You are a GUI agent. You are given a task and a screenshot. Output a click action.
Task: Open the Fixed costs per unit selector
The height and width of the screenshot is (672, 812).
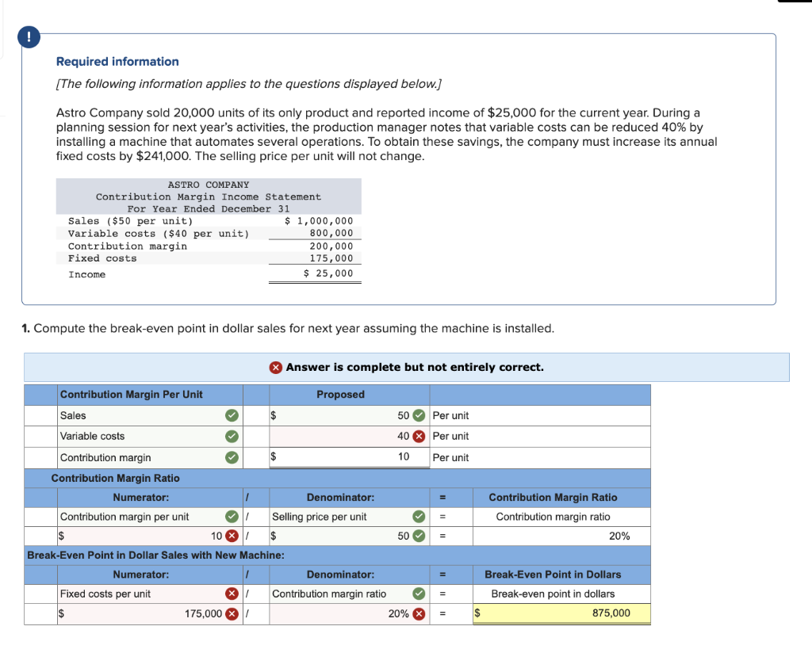(x=150, y=594)
